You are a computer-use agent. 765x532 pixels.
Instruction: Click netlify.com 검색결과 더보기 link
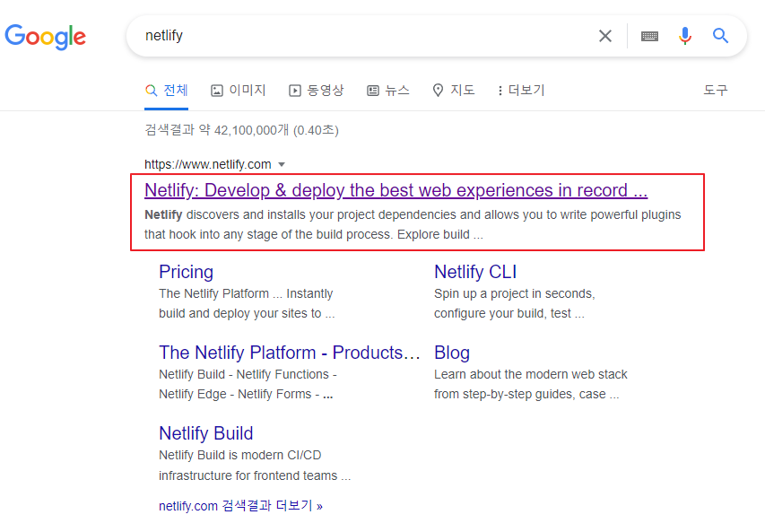pyautogui.click(x=240, y=506)
